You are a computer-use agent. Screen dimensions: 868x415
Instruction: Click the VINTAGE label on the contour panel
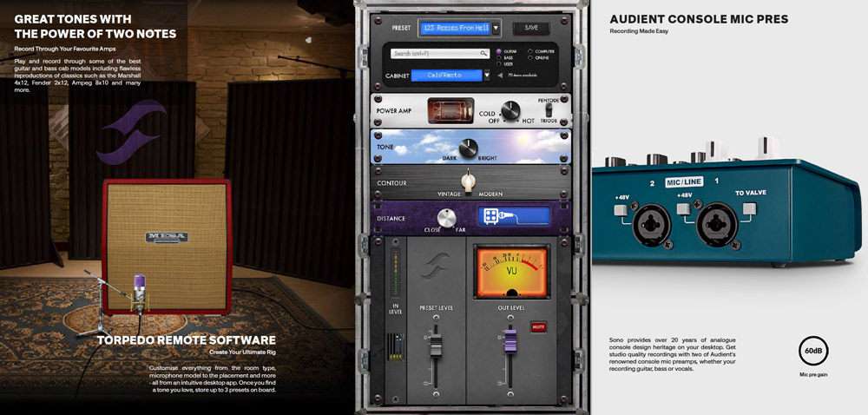click(x=449, y=194)
